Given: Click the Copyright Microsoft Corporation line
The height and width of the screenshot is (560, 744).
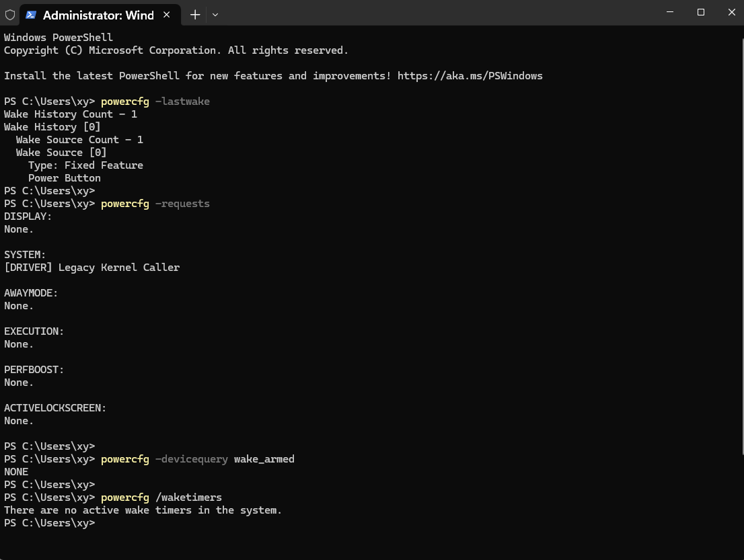Looking at the screenshot, I should (x=176, y=50).
